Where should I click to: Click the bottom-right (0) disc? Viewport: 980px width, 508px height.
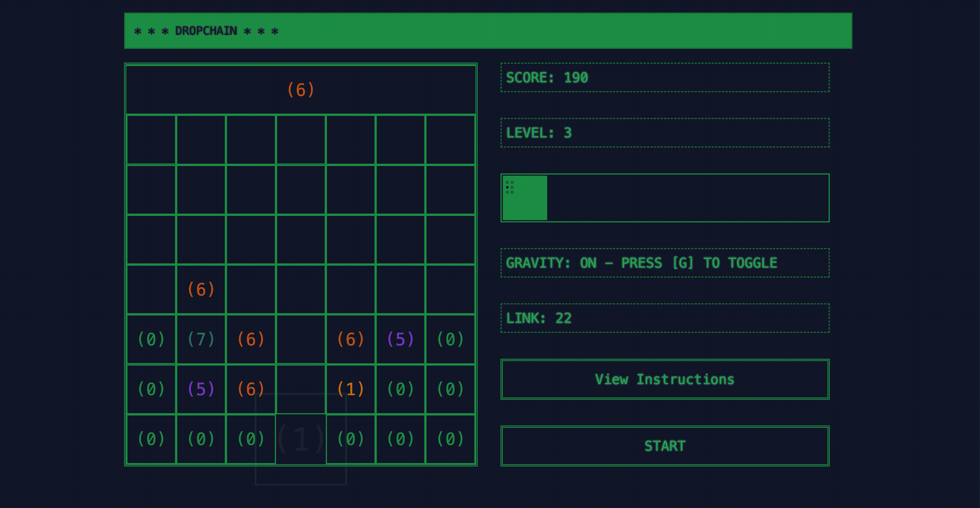coord(450,439)
